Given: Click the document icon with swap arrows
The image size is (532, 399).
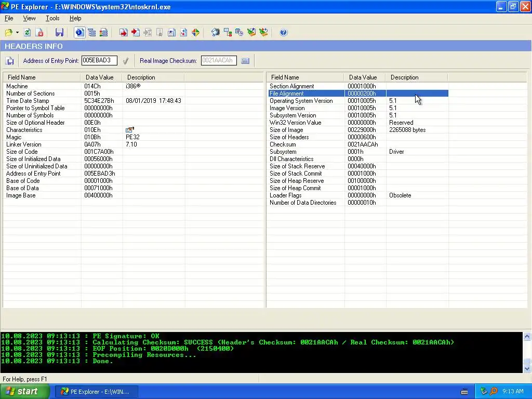Looking at the screenshot, I should (x=183, y=33).
